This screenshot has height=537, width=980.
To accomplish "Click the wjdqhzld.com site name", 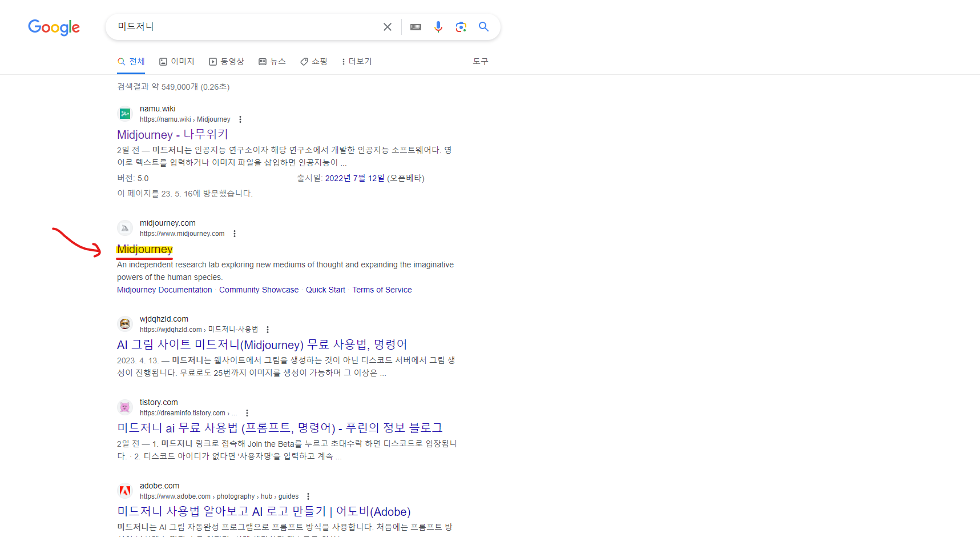I will click(x=164, y=319).
